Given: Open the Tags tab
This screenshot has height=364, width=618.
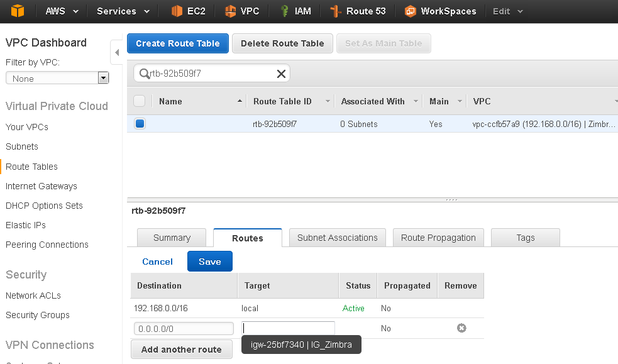Looking at the screenshot, I should [x=526, y=238].
